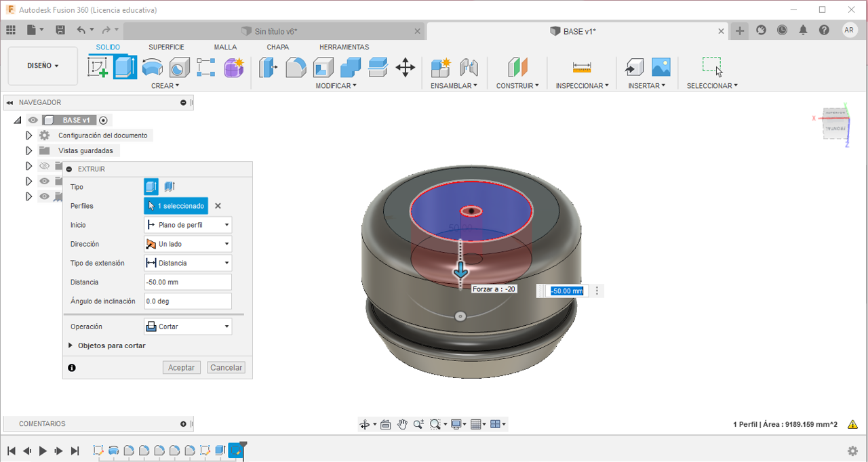The width and height of the screenshot is (868, 462).
Task: Play the timeline
Action: click(x=43, y=450)
